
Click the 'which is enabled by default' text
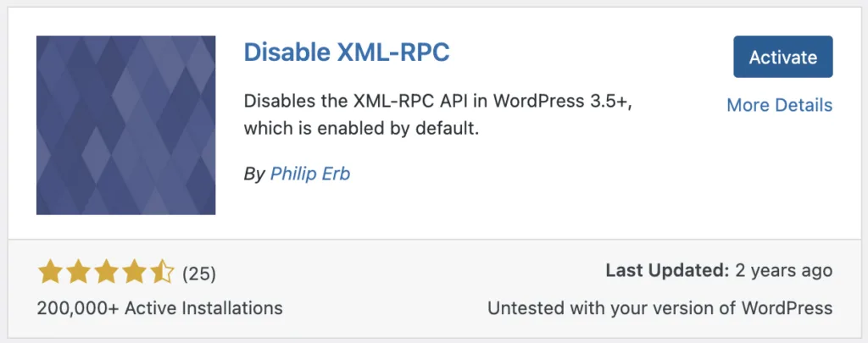(x=360, y=130)
